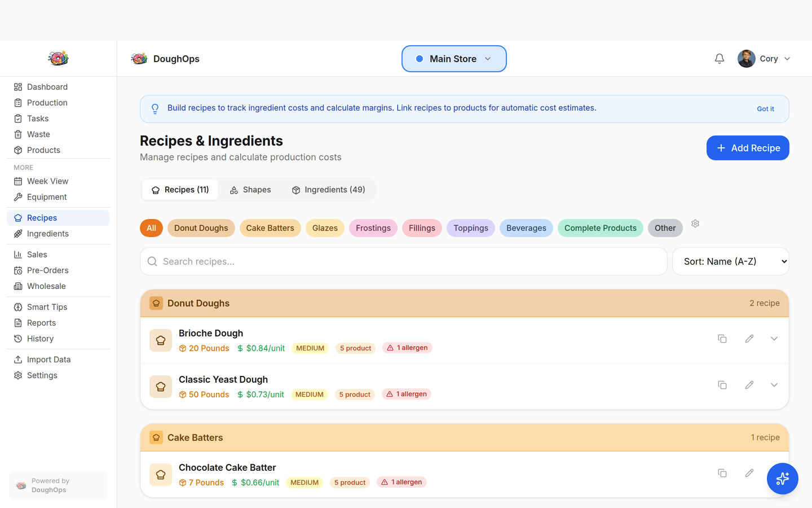Select the Waste icon in the sidebar

coord(18,134)
